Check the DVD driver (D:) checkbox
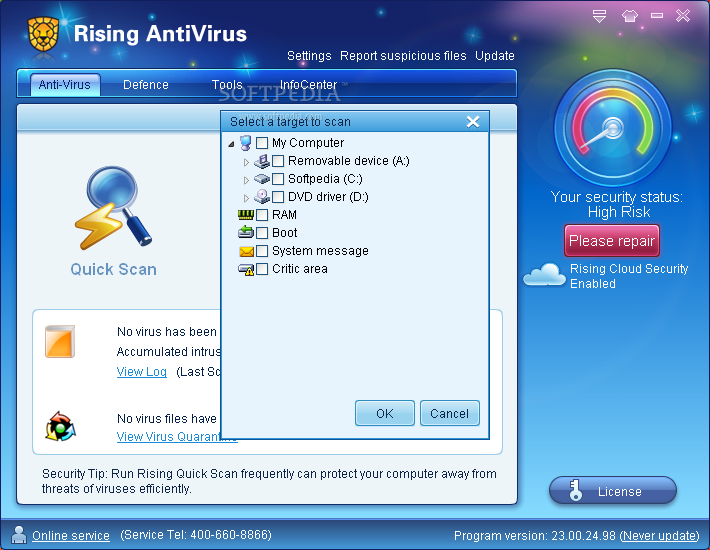The height and width of the screenshot is (550, 710). 278,197
